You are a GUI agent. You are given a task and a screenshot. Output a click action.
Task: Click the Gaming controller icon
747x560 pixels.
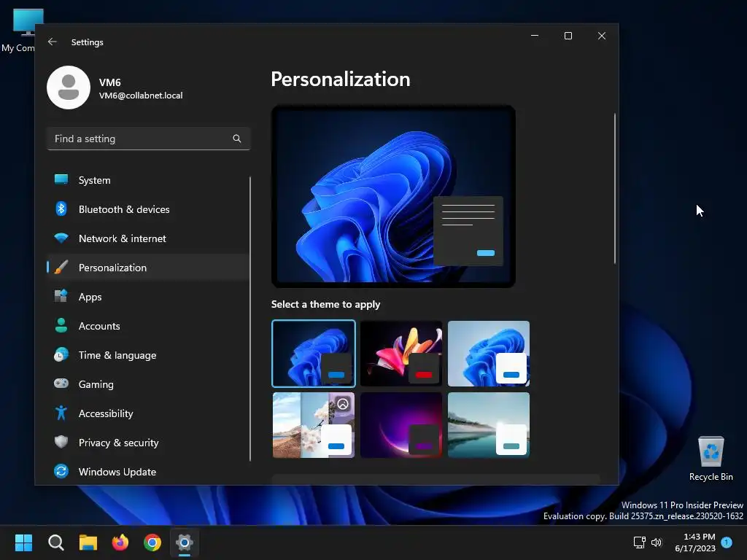tap(61, 384)
